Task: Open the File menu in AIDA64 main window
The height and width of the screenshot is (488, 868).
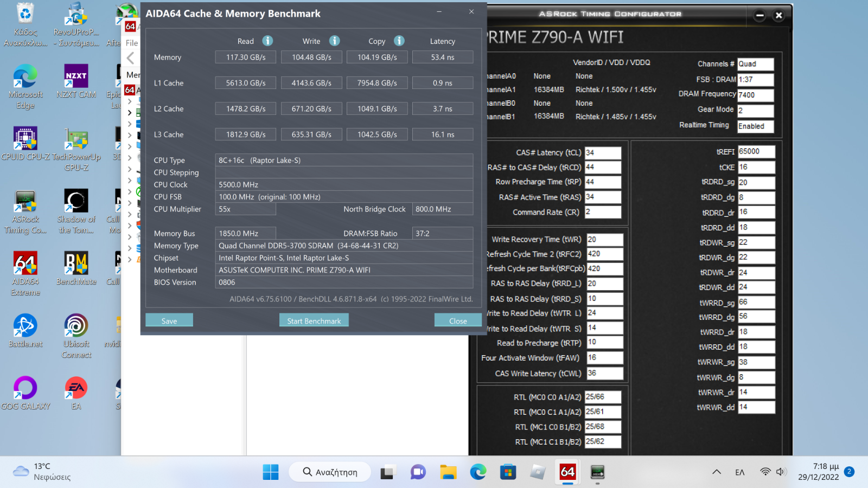Action: [132, 43]
